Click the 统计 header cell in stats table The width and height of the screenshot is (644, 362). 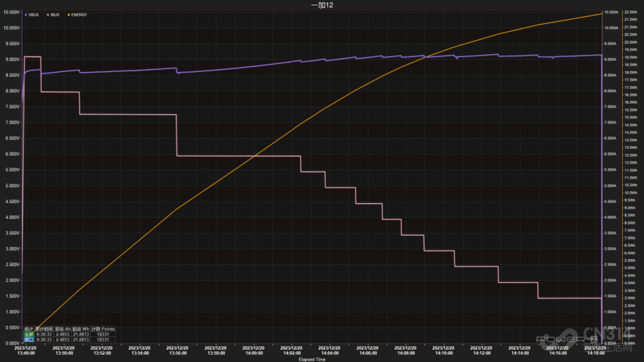[x=28, y=329]
